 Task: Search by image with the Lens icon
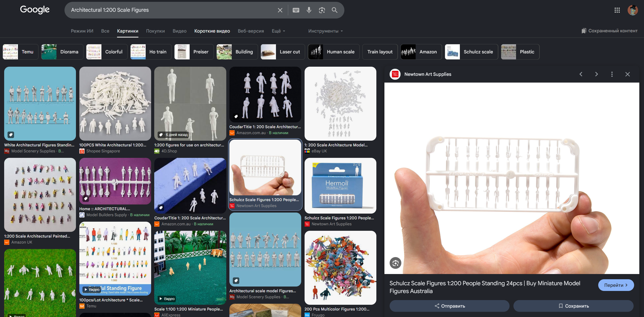322,10
